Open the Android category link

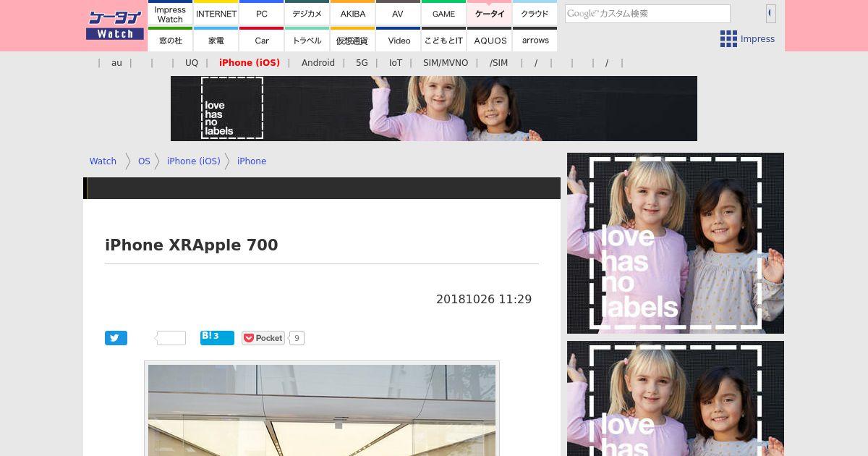318,63
